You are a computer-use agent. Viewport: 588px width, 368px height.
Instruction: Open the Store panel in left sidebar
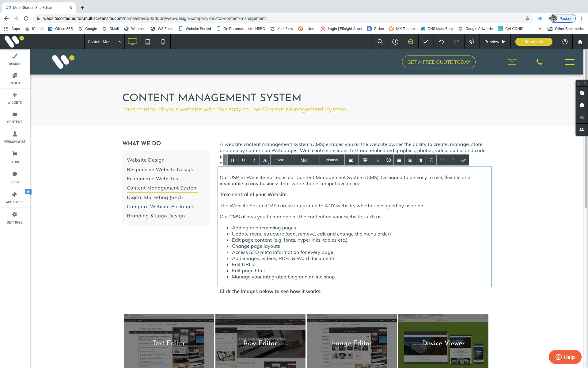pos(14,157)
